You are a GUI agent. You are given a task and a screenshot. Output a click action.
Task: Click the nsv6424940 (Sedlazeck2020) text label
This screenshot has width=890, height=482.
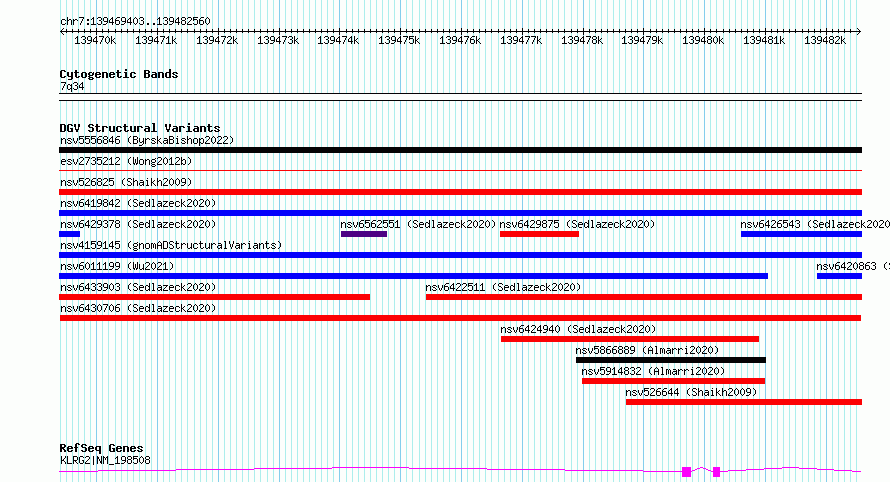coord(578,329)
